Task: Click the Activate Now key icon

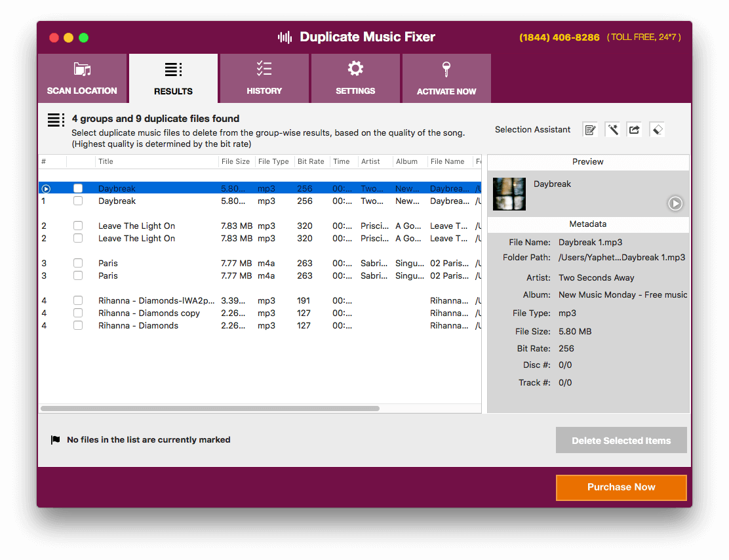Action: (446, 77)
